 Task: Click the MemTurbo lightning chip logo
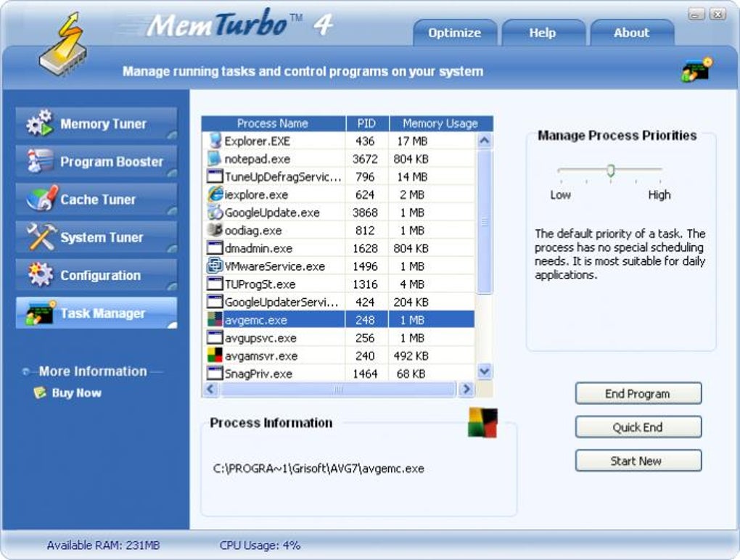click(64, 44)
